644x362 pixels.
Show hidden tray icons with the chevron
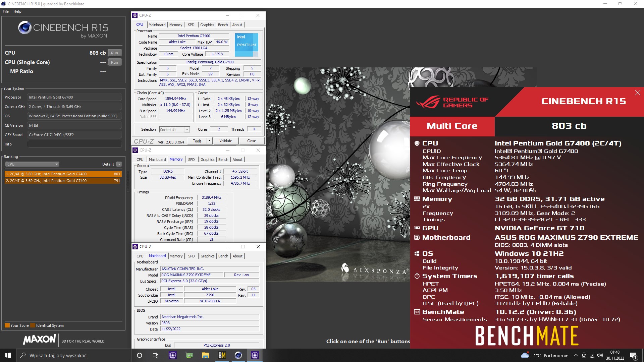coord(576,356)
